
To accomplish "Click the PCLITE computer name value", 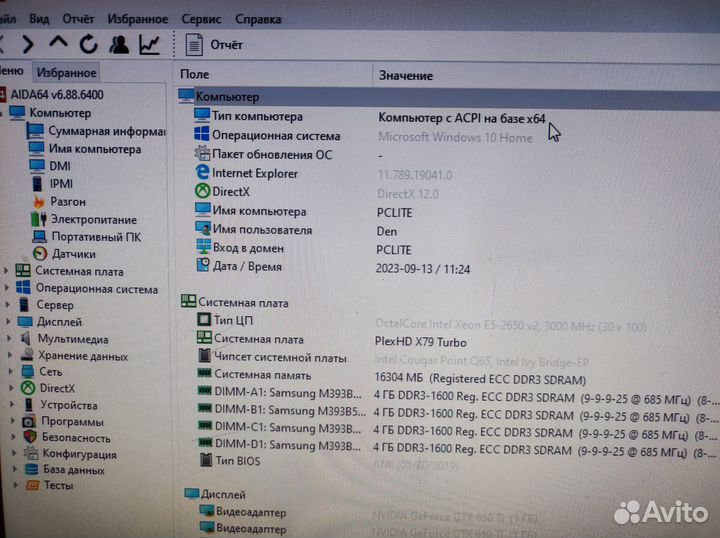I will click(x=394, y=213).
